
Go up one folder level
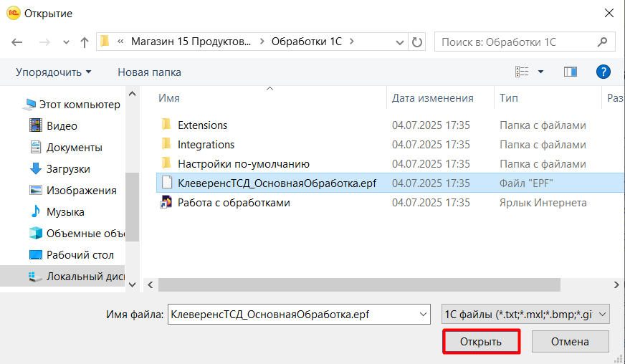click(84, 42)
